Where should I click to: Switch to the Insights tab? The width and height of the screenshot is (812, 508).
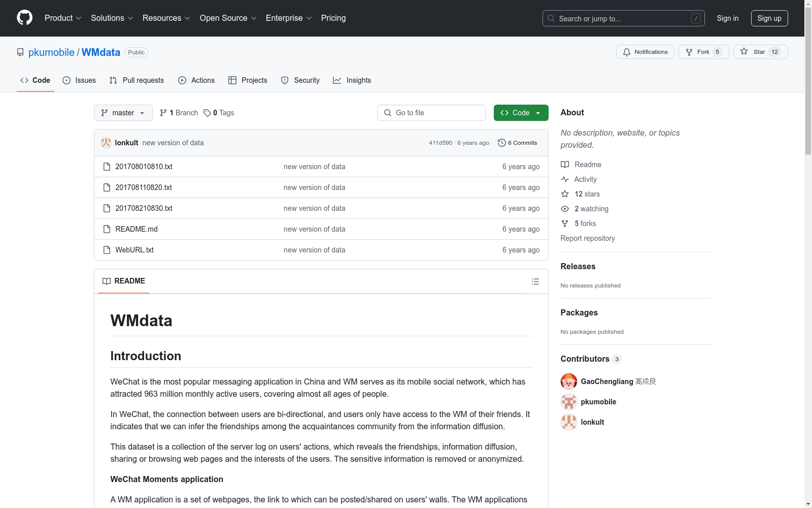coord(352,80)
